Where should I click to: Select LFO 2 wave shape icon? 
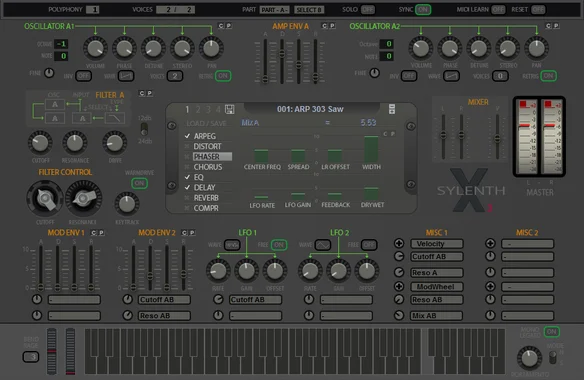[323, 245]
